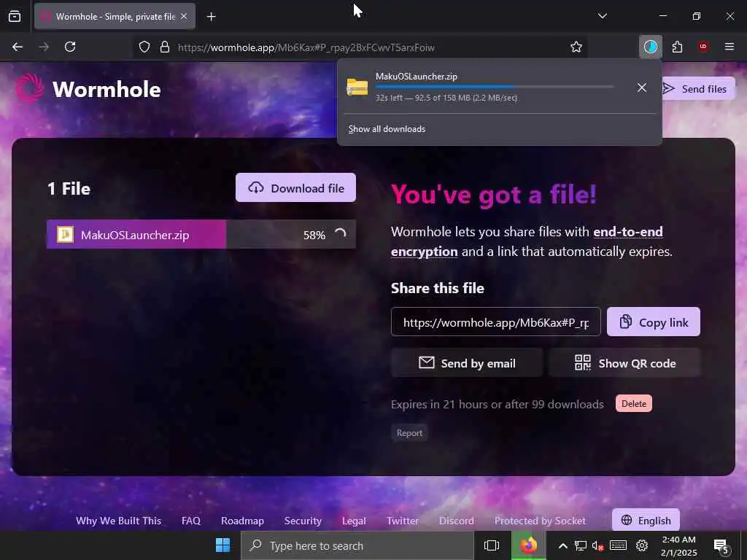Open the extensions puzzle icon
Image resolution: width=747 pixels, height=560 pixels.
(x=677, y=47)
